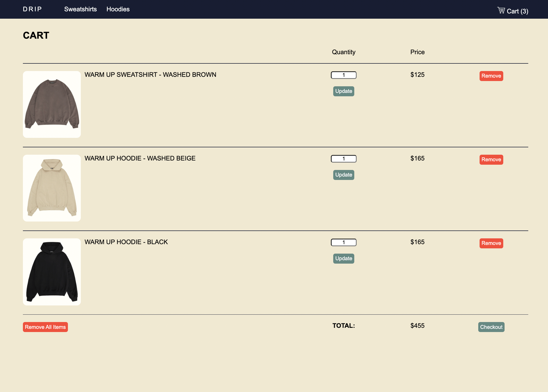Remove the washed brown sweatshirt
This screenshot has width=548, height=392.
coord(491,76)
